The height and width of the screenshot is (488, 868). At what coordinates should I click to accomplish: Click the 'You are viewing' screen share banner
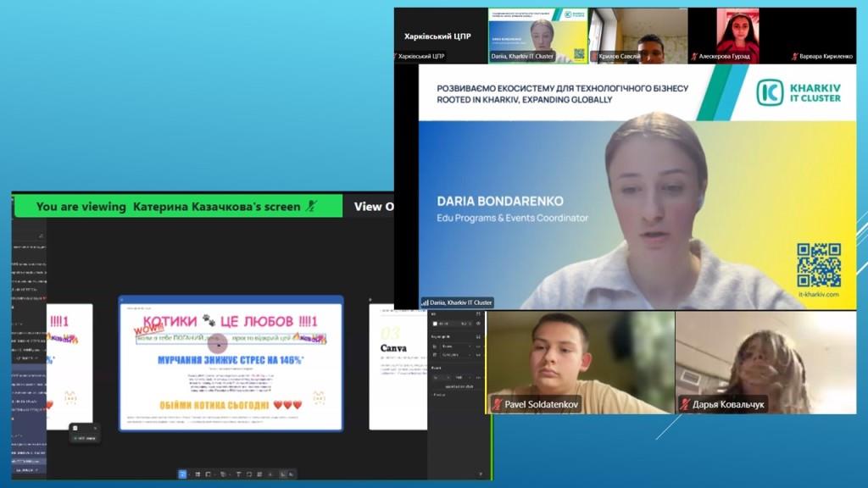tap(170, 207)
